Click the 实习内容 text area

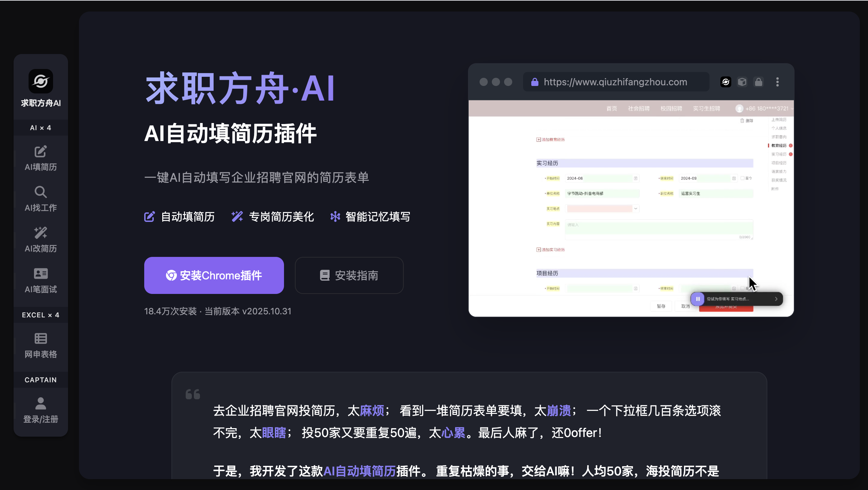click(x=658, y=230)
